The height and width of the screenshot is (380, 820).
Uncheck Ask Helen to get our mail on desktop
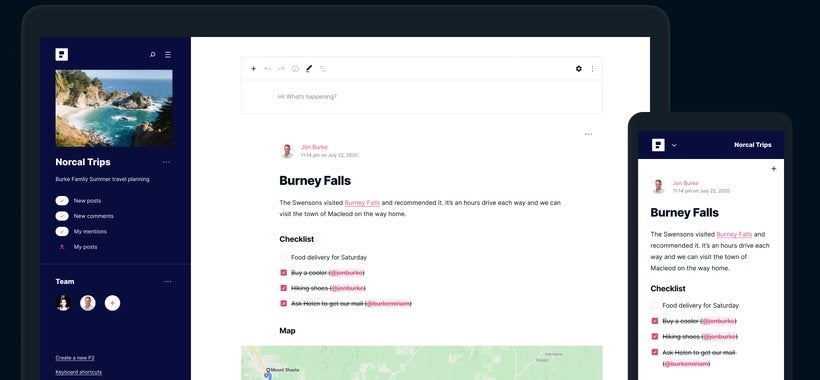pos(283,303)
